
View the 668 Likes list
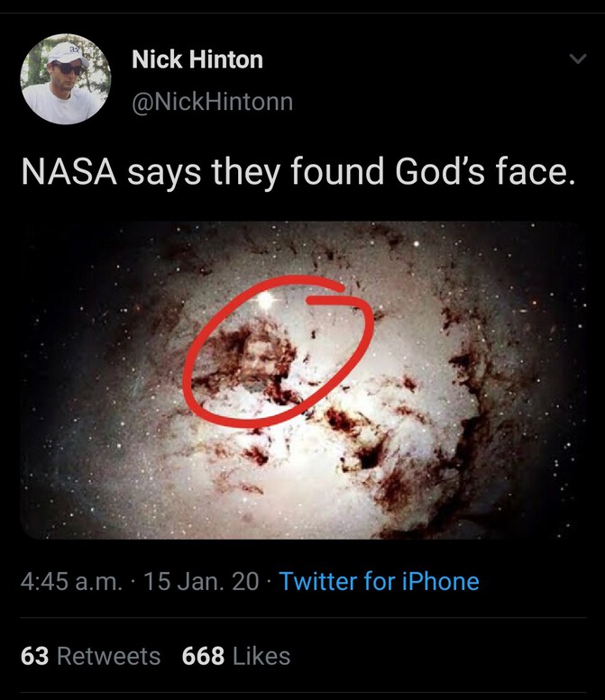coord(236,655)
